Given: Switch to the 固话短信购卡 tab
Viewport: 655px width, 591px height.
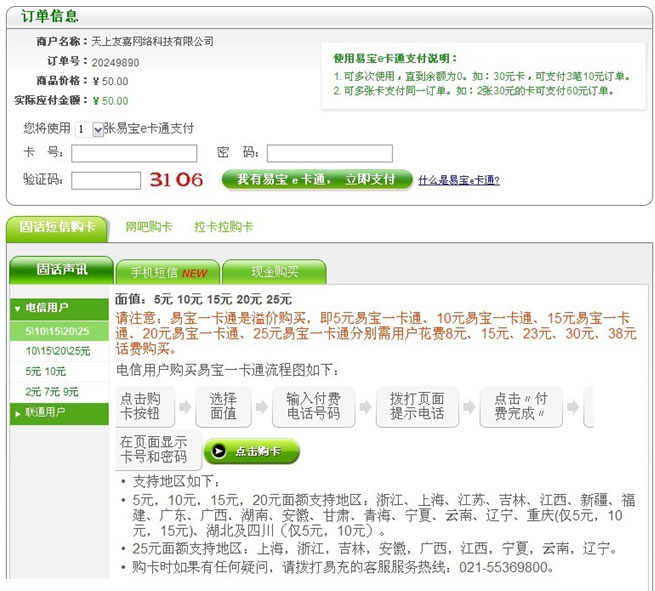Looking at the screenshot, I should (x=57, y=228).
